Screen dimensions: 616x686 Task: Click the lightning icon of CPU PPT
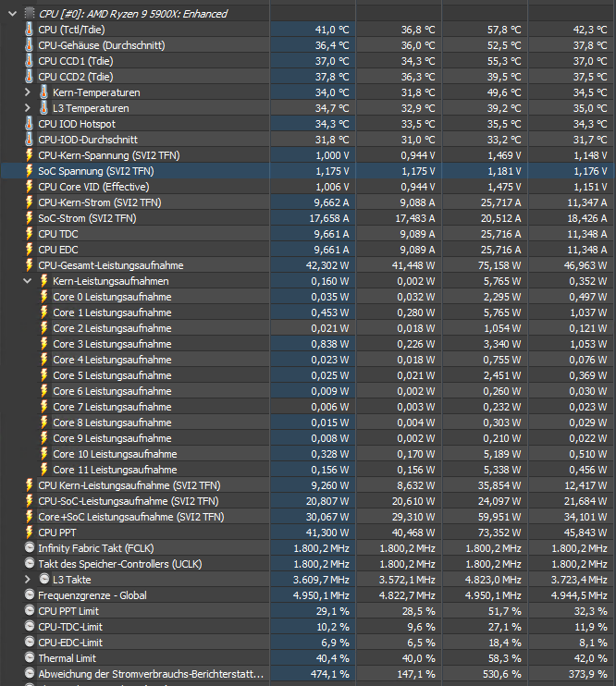coord(29,533)
